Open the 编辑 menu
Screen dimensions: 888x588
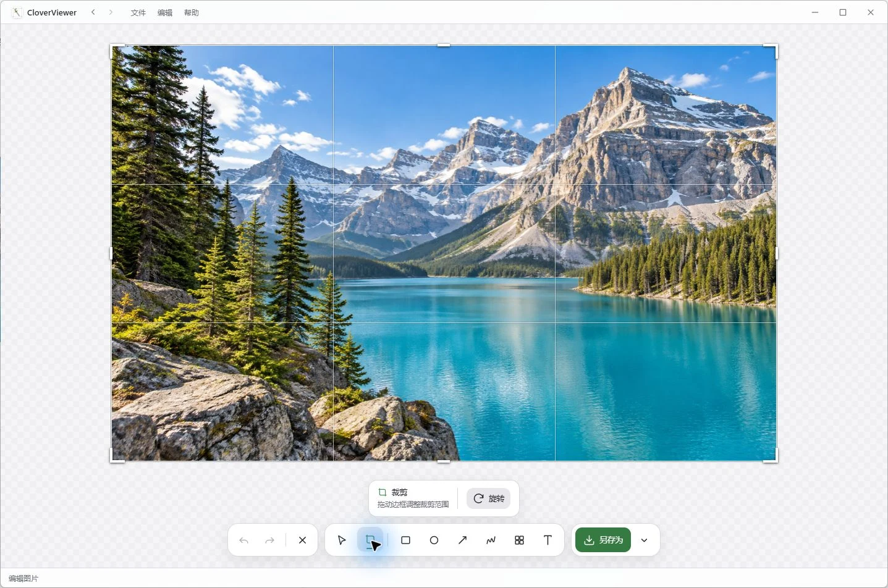164,12
